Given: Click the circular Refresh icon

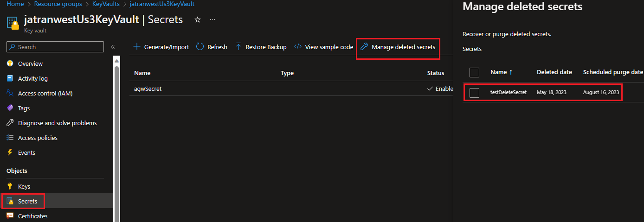Looking at the screenshot, I should [200, 47].
